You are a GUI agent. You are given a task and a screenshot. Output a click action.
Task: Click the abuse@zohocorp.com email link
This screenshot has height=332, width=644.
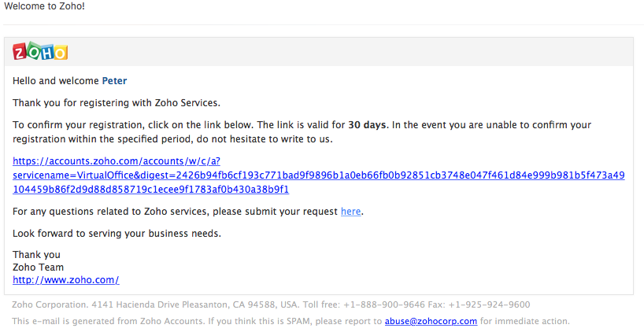click(431, 321)
